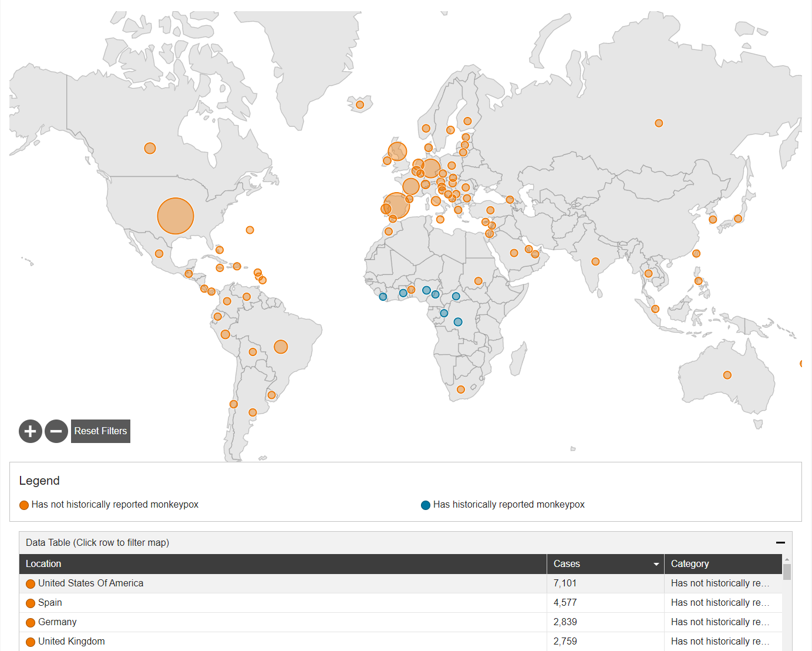812x651 pixels.
Task: Click the blue DR Congo bubble
Action: click(x=458, y=322)
